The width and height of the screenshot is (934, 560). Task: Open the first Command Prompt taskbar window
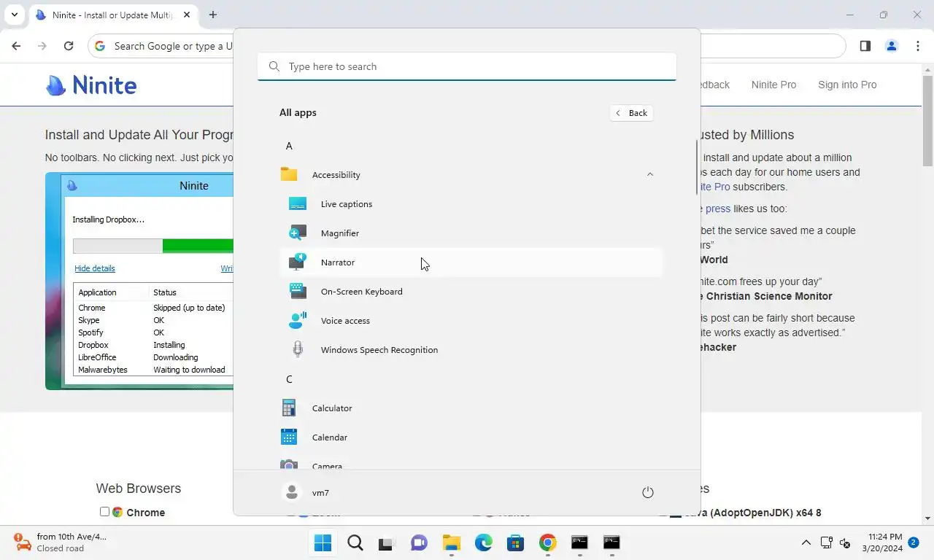coord(579,542)
